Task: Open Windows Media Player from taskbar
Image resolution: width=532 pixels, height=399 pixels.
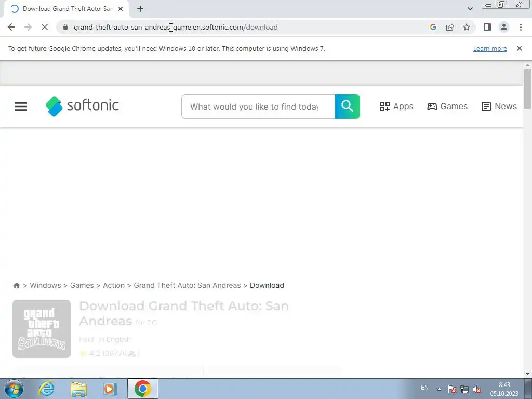Action: pos(110,389)
